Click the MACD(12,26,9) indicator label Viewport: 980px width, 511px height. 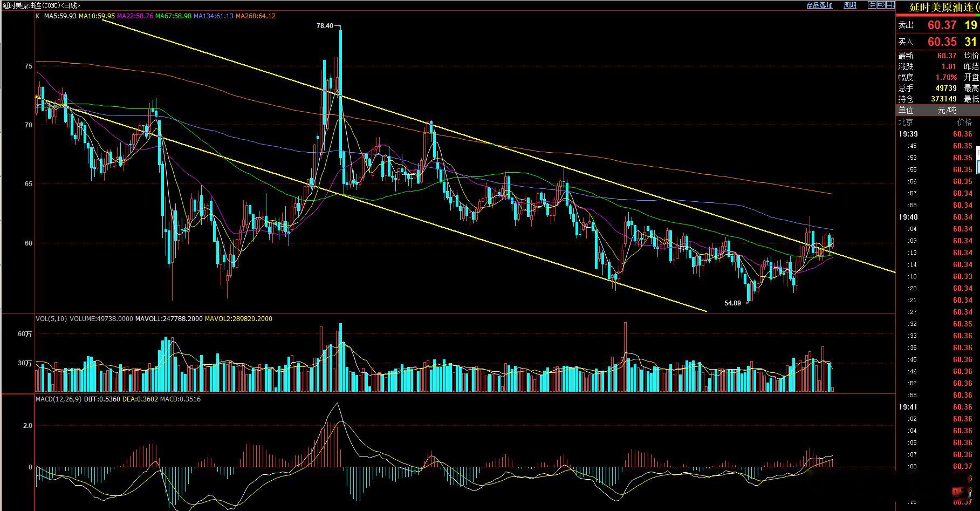coord(59,399)
